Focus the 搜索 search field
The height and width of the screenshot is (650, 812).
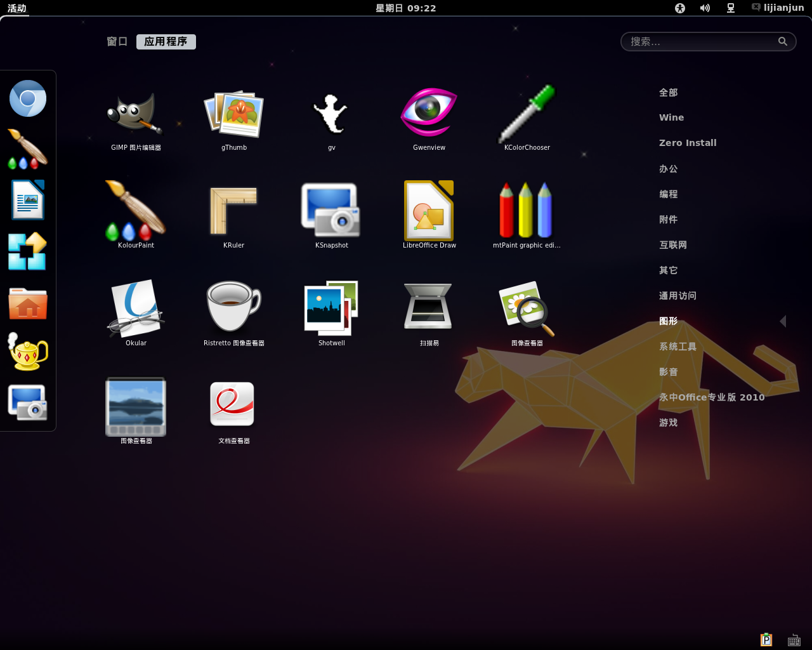coord(708,41)
